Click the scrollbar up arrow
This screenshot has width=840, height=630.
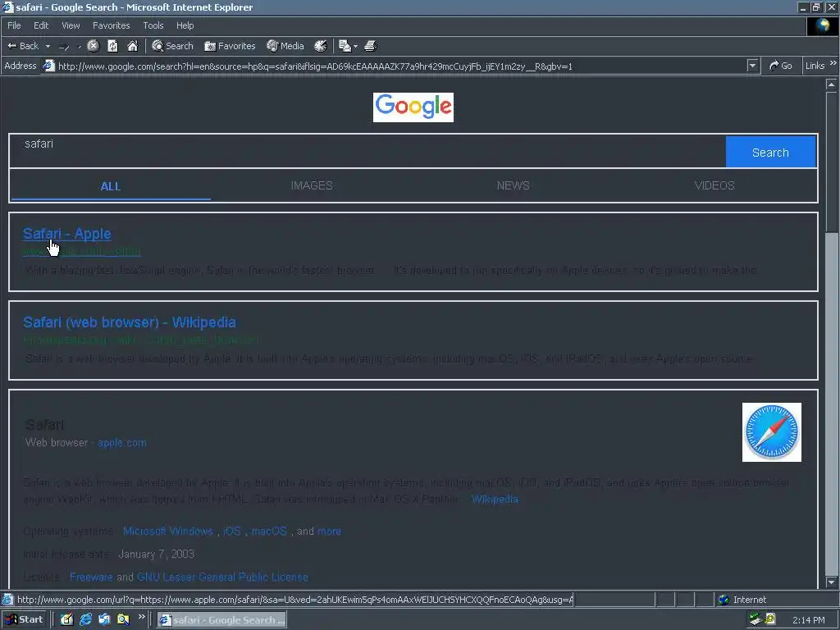(831, 84)
